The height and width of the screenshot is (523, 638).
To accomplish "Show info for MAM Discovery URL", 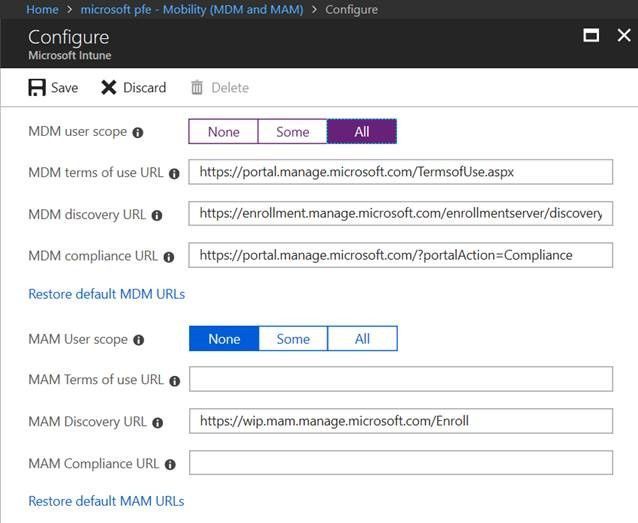I will coord(157,423).
